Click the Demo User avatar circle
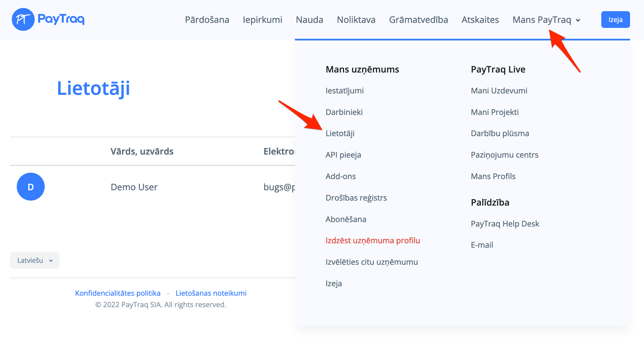 point(31,187)
